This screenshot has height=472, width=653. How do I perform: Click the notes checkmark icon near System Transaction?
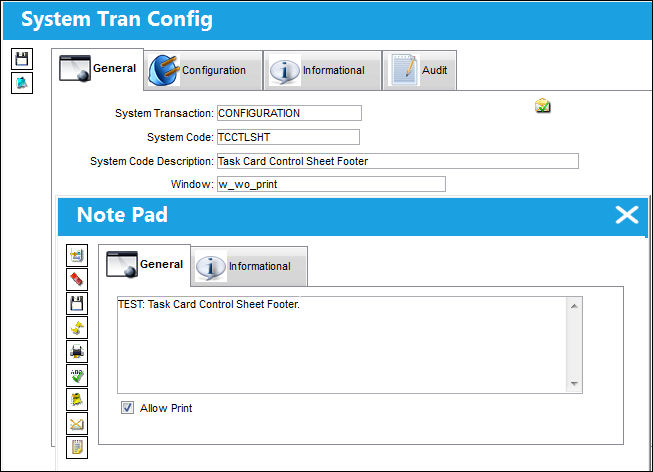tap(543, 106)
